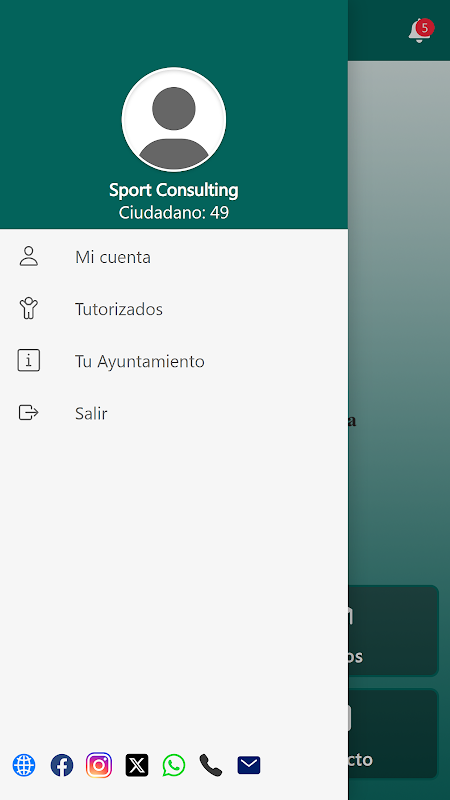Open Tu Ayuntamiento menu item

tap(174, 361)
